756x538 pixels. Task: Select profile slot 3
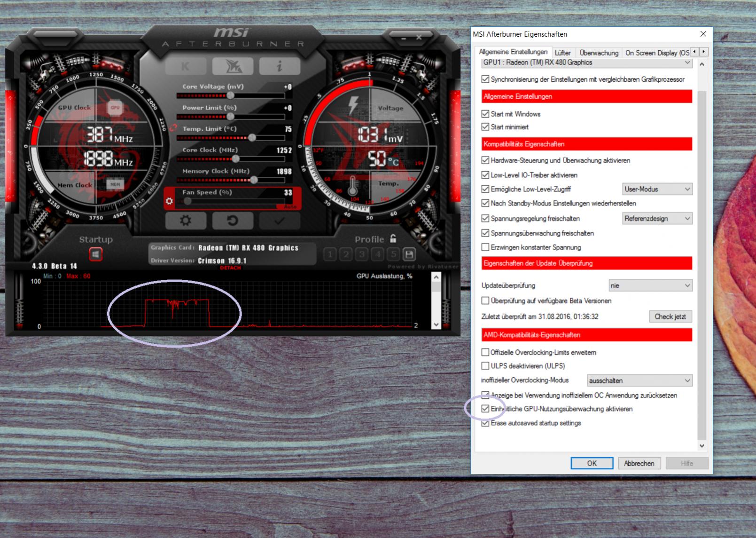(362, 254)
